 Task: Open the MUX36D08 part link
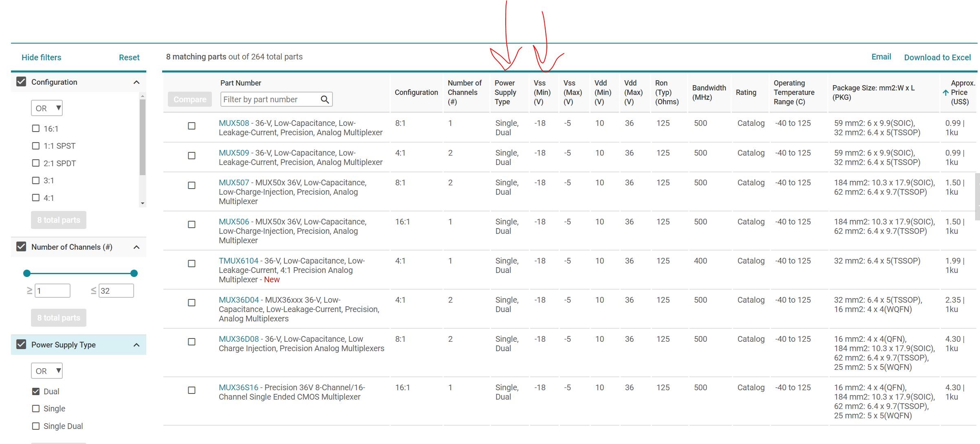point(239,339)
